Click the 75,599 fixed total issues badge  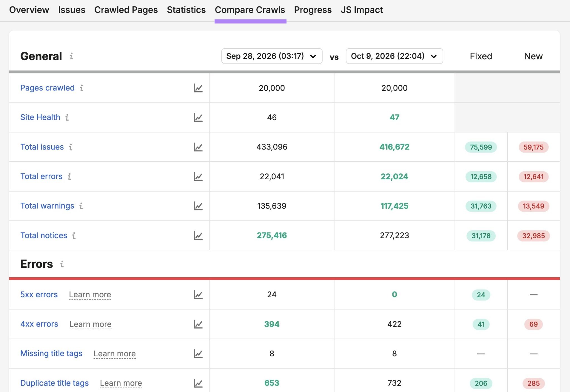tap(481, 147)
